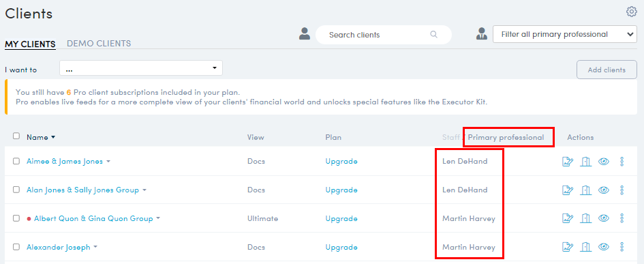Open more options for Alexander Joseph
The image size is (644, 264).
click(x=622, y=247)
